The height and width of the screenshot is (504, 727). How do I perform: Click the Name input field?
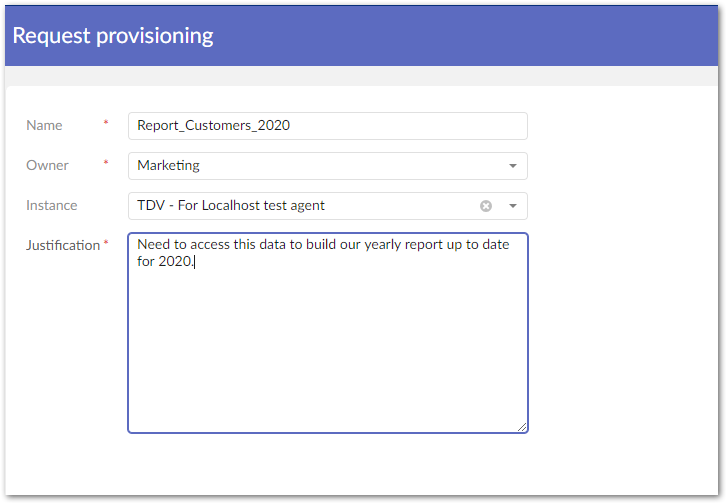click(327, 126)
